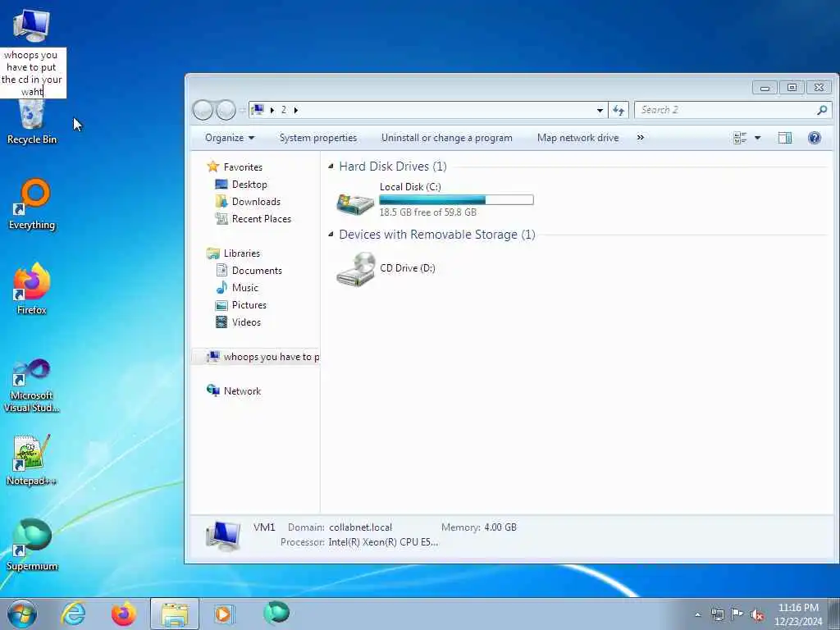The image size is (840, 630).
Task: Open the Start menu orb
Action: [x=22, y=614]
